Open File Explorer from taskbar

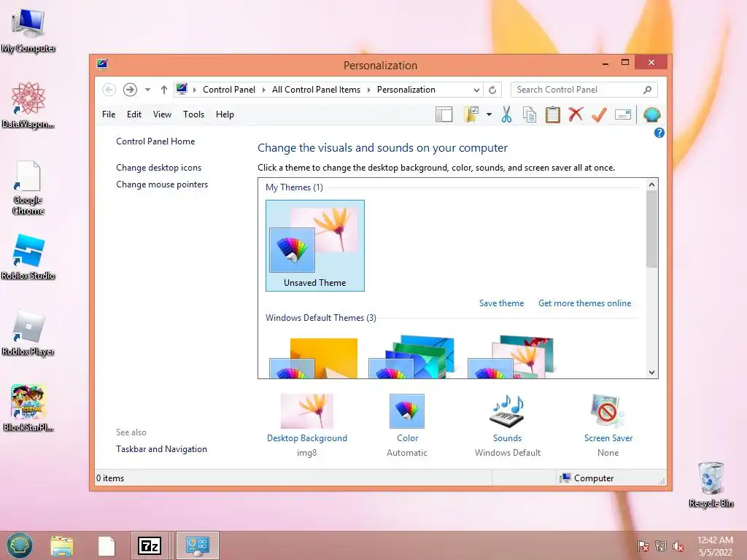tap(62, 546)
